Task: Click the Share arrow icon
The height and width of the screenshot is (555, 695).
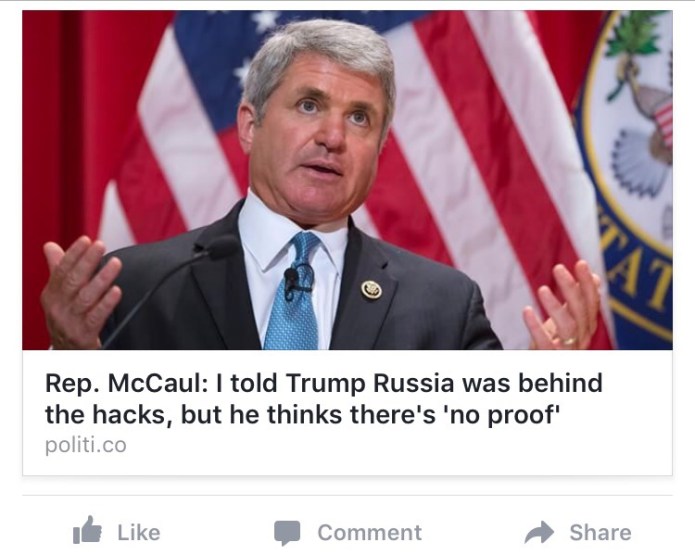Action: [539, 532]
